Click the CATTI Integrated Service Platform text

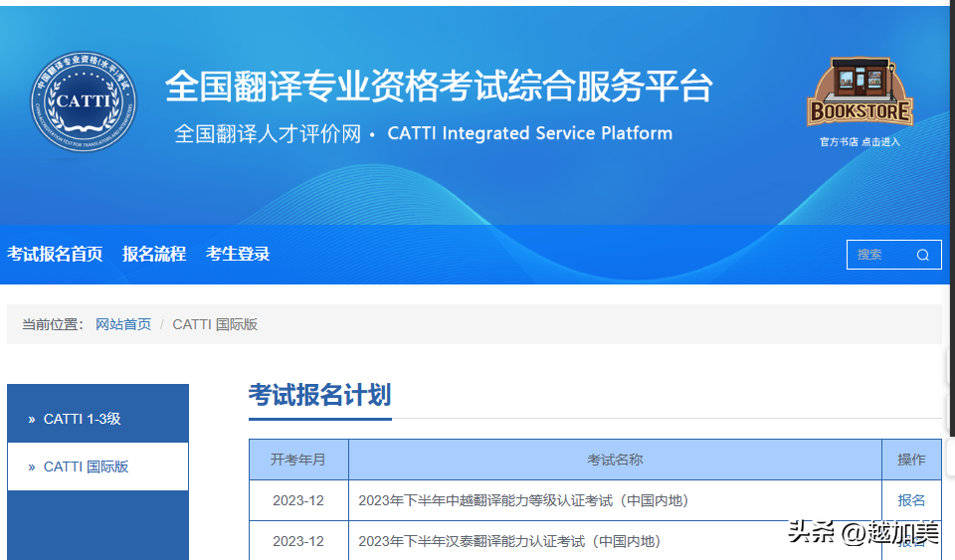coord(530,133)
